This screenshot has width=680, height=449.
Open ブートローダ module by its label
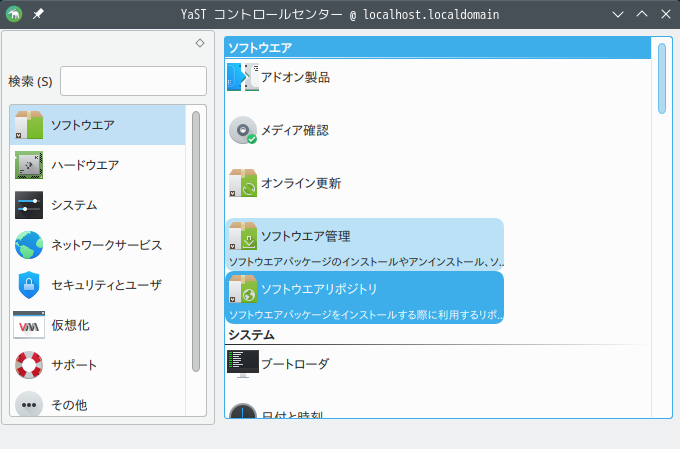click(x=295, y=364)
